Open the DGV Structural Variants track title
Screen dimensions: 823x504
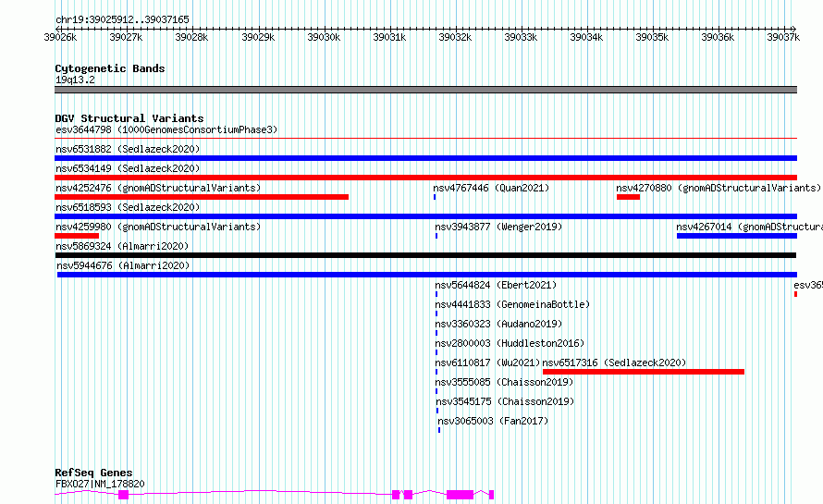129,118
